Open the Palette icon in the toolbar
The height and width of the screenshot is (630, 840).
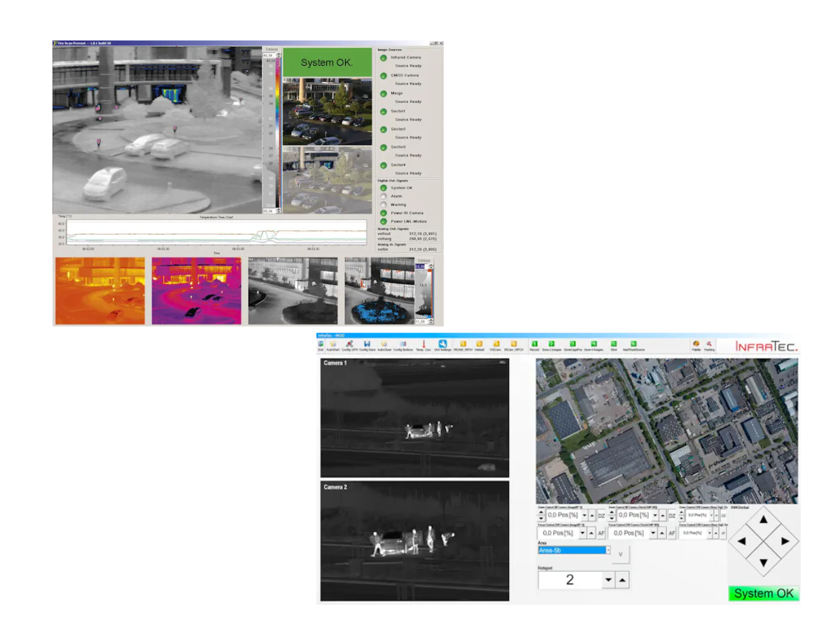click(x=697, y=344)
